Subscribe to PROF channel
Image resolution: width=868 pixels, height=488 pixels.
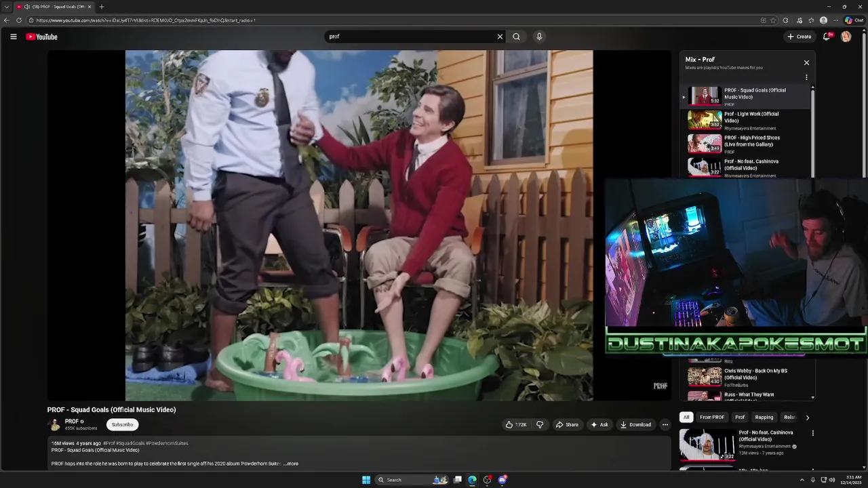(122, 425)
